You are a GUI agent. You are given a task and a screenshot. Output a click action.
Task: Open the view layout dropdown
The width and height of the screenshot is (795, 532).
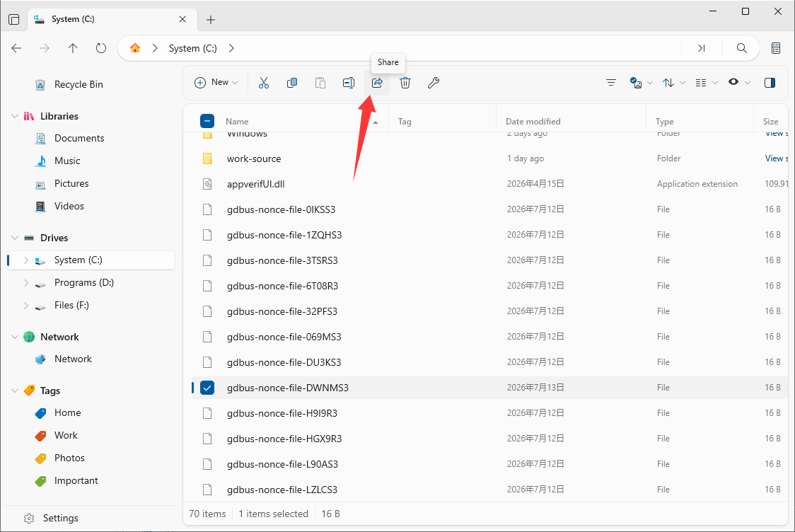click(x=707, y=83)
